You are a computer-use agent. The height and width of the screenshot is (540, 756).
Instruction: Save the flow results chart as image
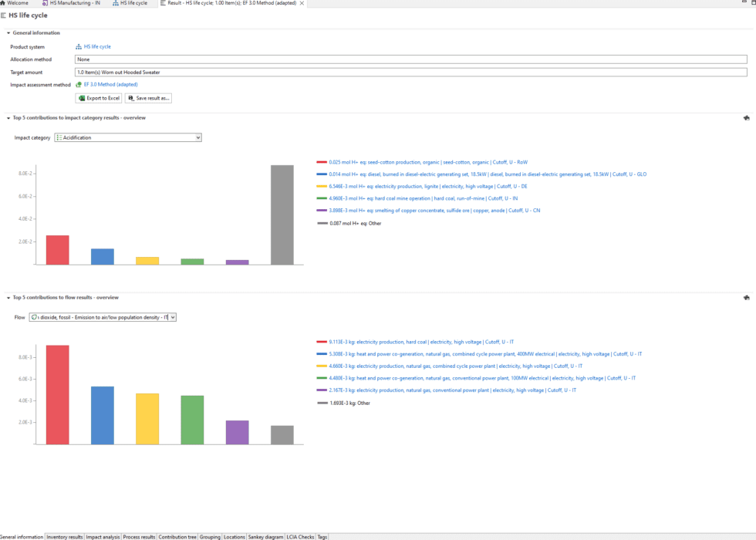click(x=746, y=297)
